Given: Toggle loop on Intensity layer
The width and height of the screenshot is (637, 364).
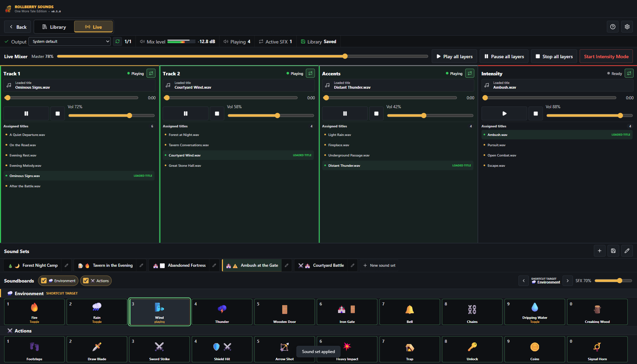Looking at the screenshot, I should click(629, 73).
